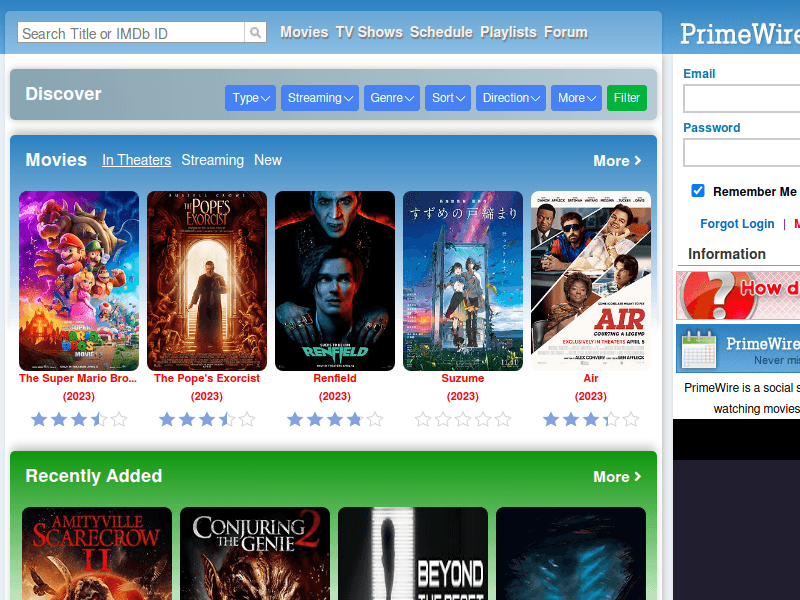The image size is (800, 600).
Task: Open TV Shows in navigation
Action: [368, 32]
